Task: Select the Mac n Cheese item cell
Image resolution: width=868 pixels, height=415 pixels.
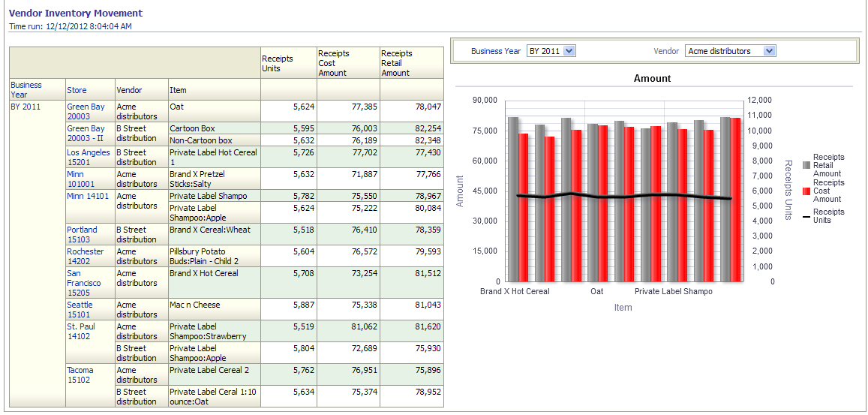Action: click(x=194, y=305)
